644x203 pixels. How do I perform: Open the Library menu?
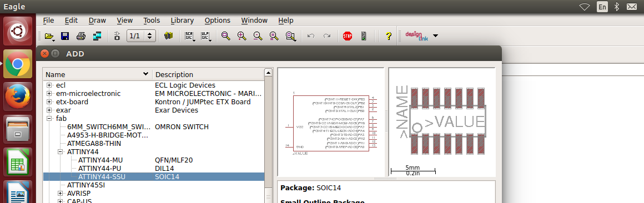(x=182, y=20)
